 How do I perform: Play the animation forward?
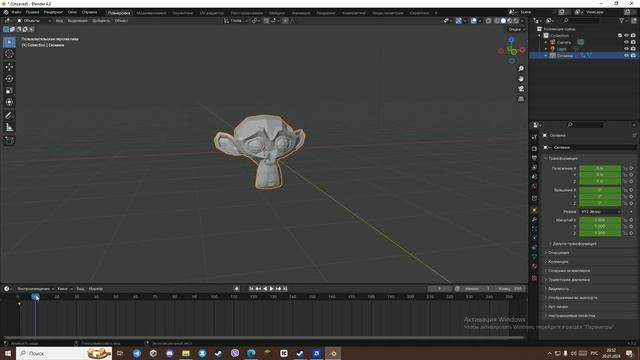tap(271, 289)
